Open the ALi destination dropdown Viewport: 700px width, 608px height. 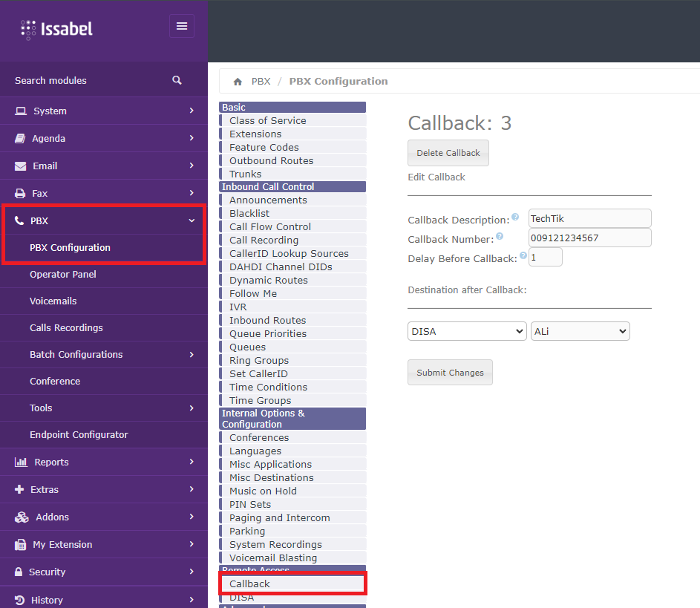(580, 332)
